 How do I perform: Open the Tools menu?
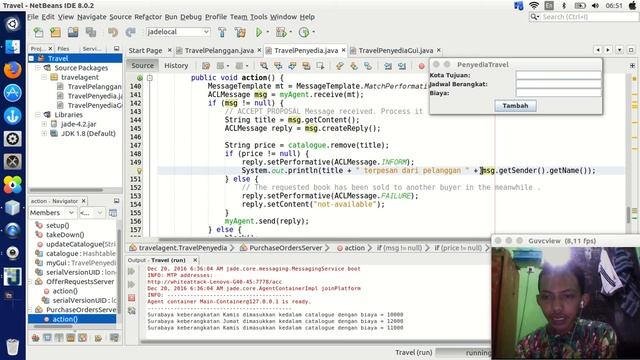point(259,17)
